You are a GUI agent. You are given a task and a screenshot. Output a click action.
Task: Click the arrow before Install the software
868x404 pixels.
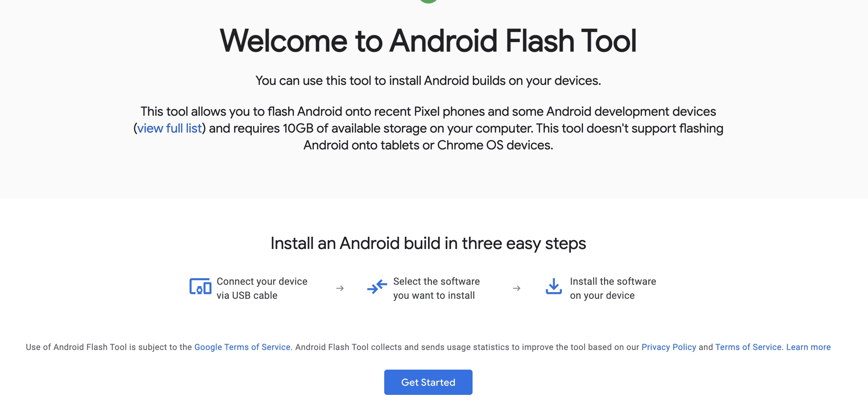[516, 288]
